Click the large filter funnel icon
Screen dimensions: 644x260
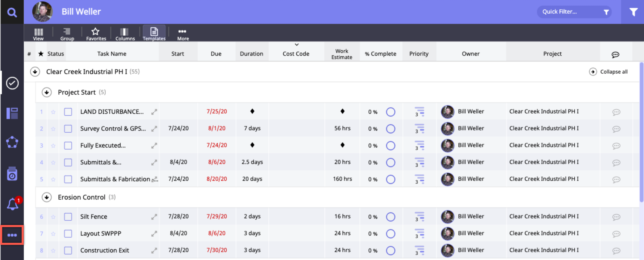(633, 12)
